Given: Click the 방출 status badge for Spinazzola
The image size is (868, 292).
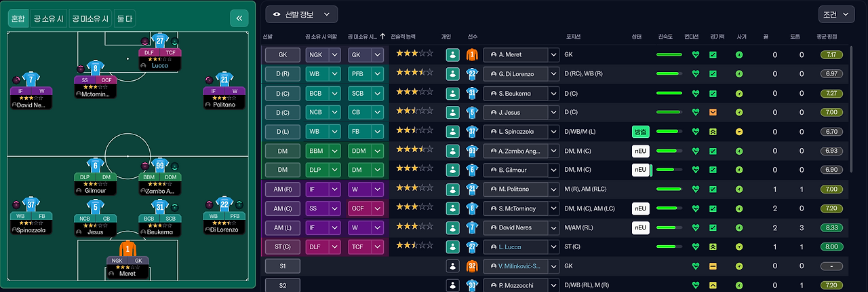Looking at the screenshot, I should pyautogui.click(x=641, y=132).
